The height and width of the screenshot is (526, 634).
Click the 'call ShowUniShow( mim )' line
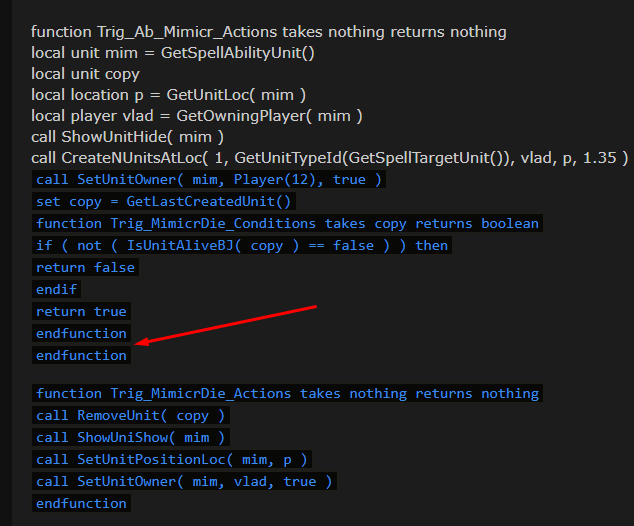[132, 437]
